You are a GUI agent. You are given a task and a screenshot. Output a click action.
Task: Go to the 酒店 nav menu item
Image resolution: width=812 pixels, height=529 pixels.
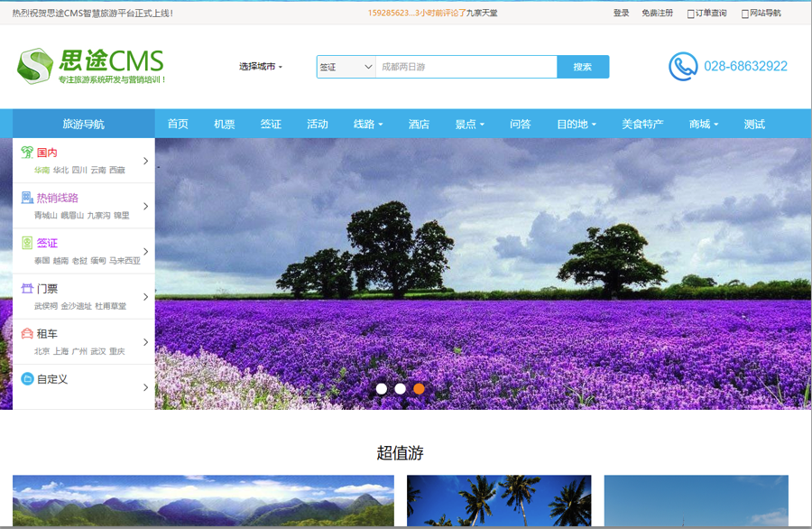tap(419, 125)
